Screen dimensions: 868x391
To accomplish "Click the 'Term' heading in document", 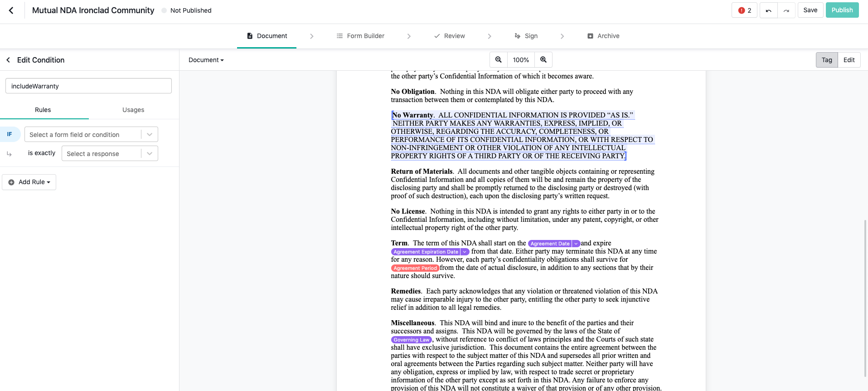I will click(399, 243).
